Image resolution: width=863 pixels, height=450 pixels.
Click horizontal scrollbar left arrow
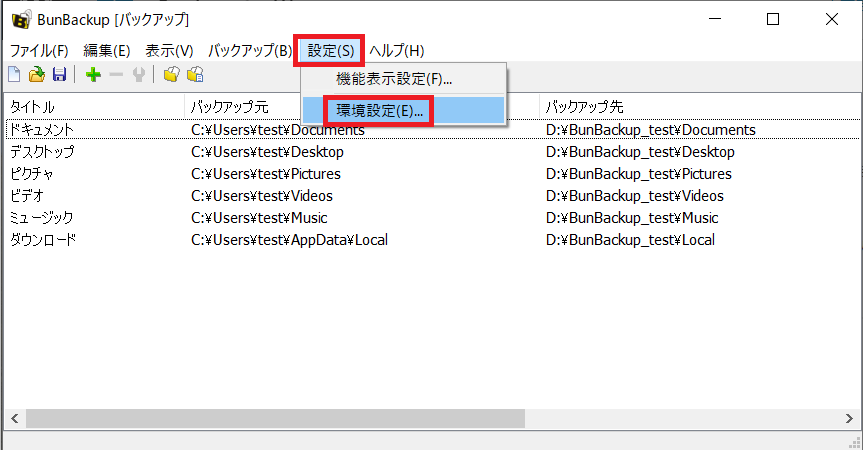click(15, 419)
